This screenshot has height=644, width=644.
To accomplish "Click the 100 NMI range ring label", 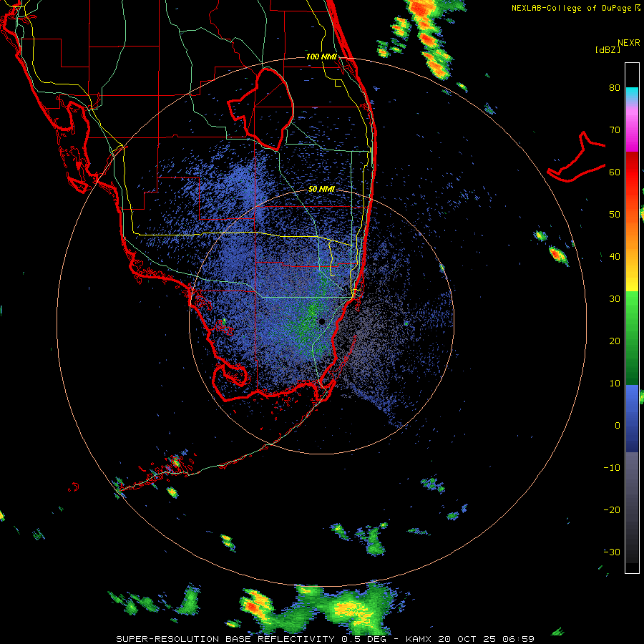I will point(321,57).
